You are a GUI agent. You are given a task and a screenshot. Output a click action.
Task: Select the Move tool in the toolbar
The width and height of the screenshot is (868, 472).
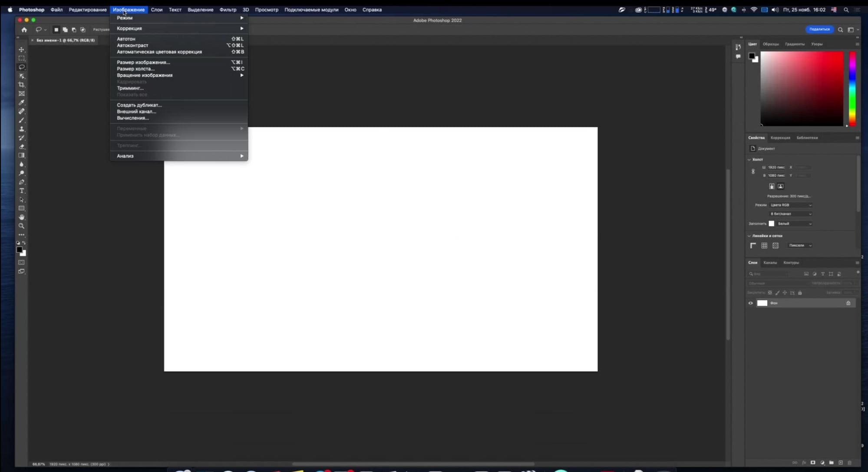(x=21, y=50)
